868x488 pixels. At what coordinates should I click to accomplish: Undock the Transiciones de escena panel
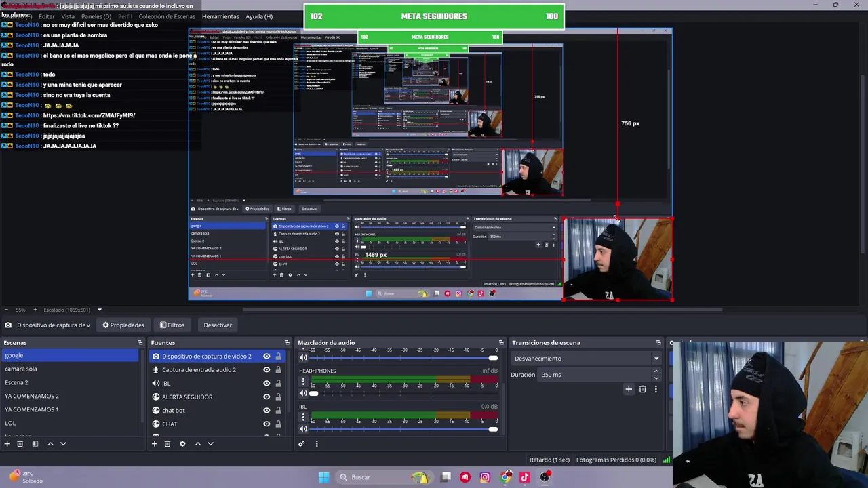[x=658, y=342]
